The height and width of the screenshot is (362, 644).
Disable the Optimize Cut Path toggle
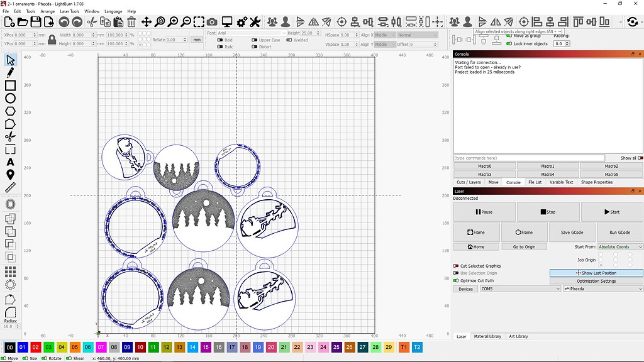tap(456, 281)
